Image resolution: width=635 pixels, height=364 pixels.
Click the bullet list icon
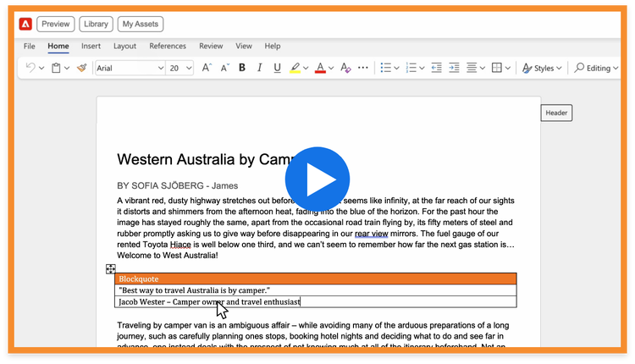point(386,68)
